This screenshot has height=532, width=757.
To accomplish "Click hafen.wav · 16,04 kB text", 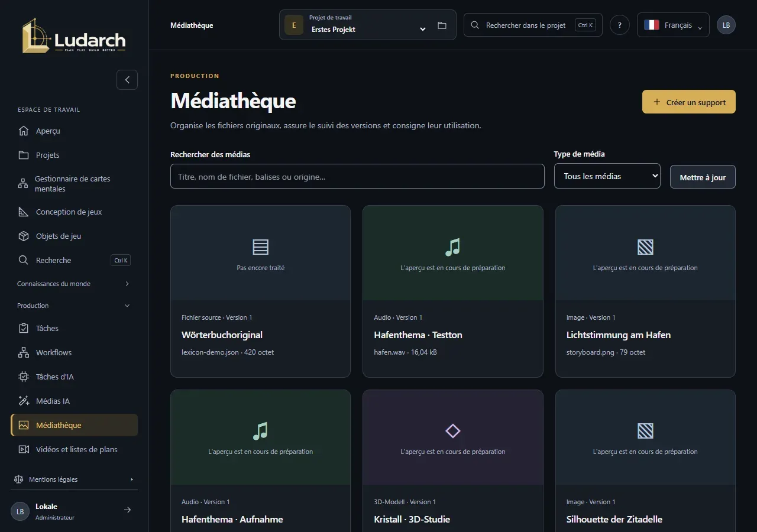I will 406,352.
